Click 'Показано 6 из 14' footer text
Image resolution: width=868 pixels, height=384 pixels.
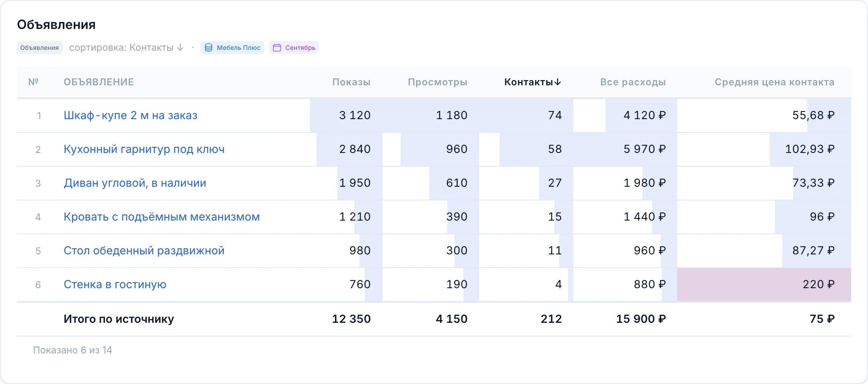point(72,350)
